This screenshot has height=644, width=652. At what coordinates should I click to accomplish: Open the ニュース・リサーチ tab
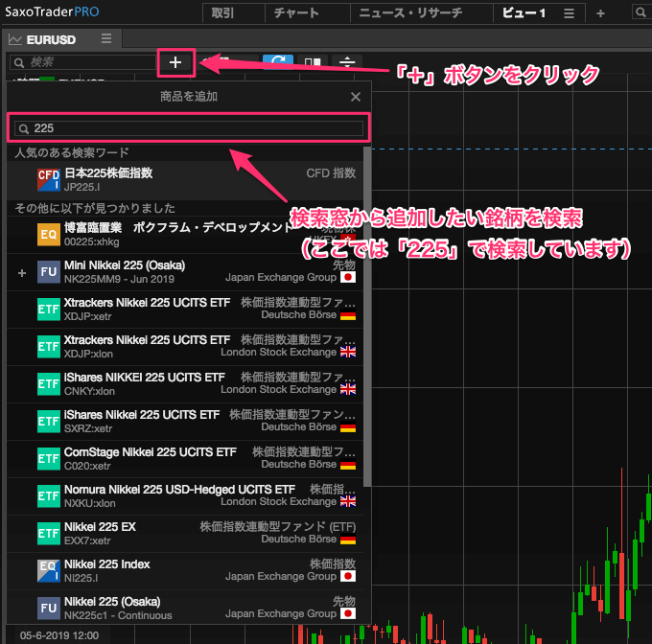[421, 13]
